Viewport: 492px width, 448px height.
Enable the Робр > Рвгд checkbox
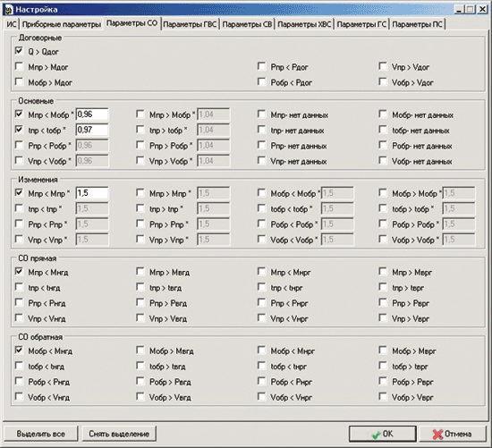[140, 381]
